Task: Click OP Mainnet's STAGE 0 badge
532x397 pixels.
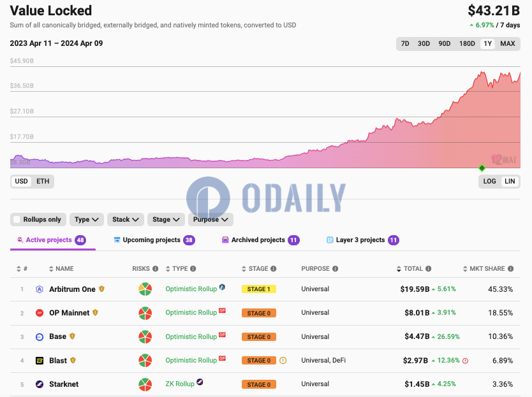Action: [259, 313]
